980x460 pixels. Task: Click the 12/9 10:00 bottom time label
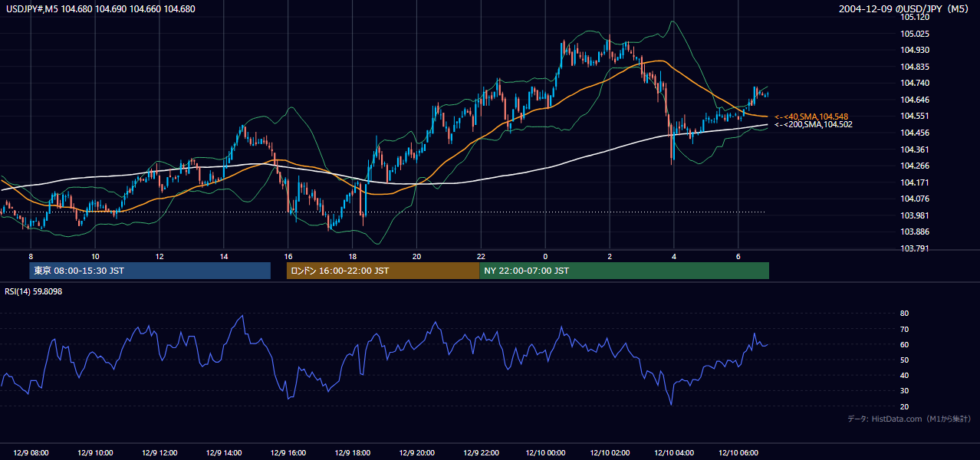click(x=95, y=453)
